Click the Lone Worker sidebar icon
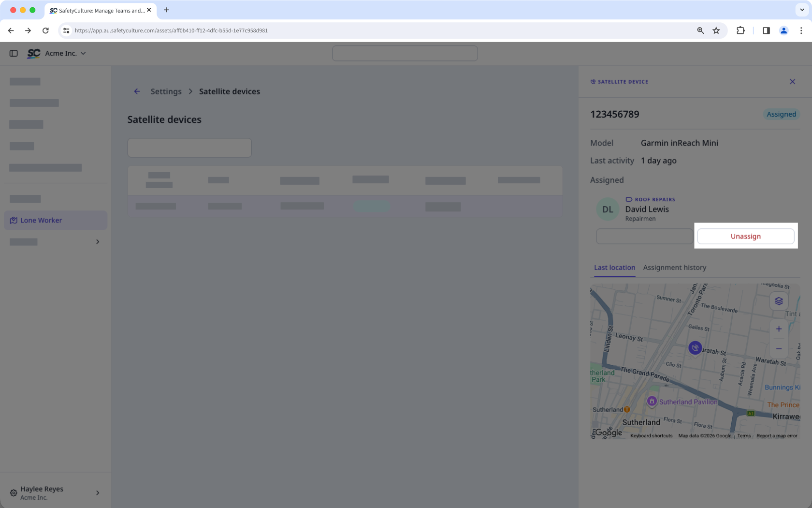The image size is (812, 508). pos(14,220)
